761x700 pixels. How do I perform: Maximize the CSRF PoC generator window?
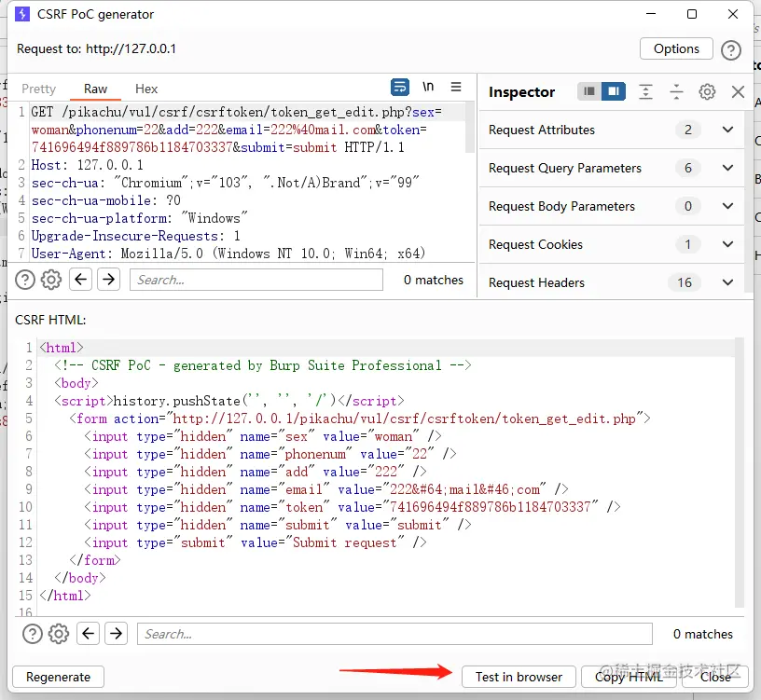692,14
